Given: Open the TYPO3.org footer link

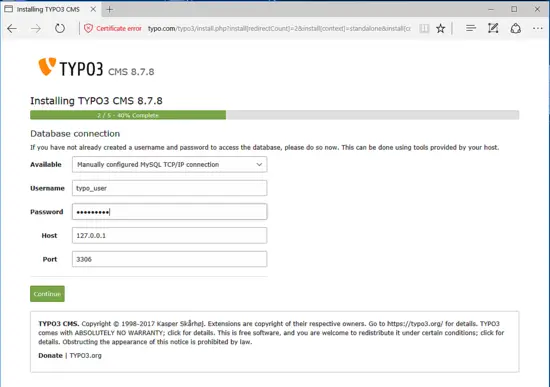Looking at the screenshot, I should [x=86, y=355].
